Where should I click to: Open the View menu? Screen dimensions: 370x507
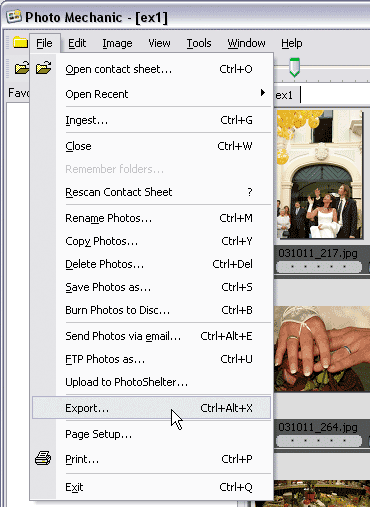pos(159,43)
